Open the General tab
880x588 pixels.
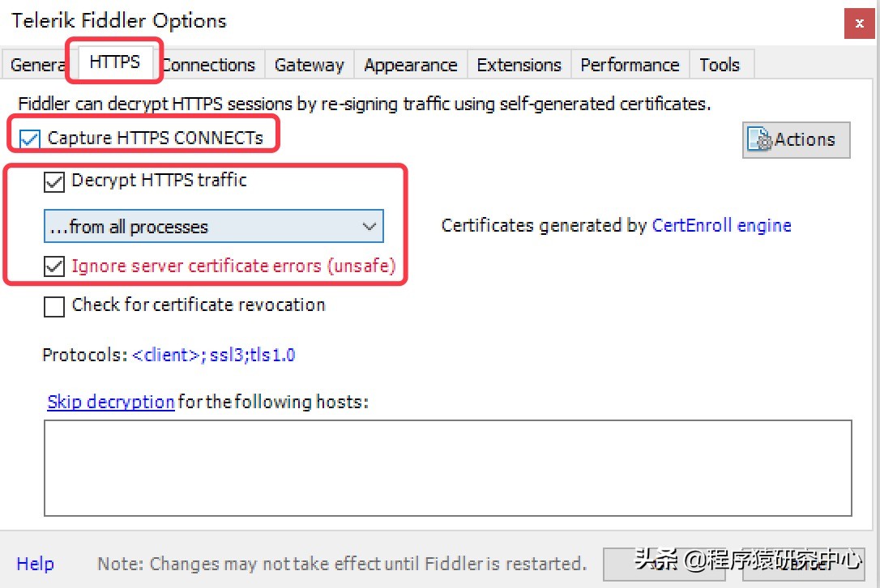click(x=36, y=64)
